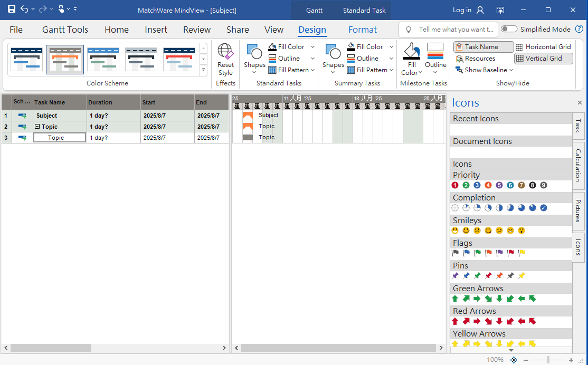This screenshot has width=588, height=365.
Task: Switch to the Calculation side panel tab
Action: click(578, 165)
